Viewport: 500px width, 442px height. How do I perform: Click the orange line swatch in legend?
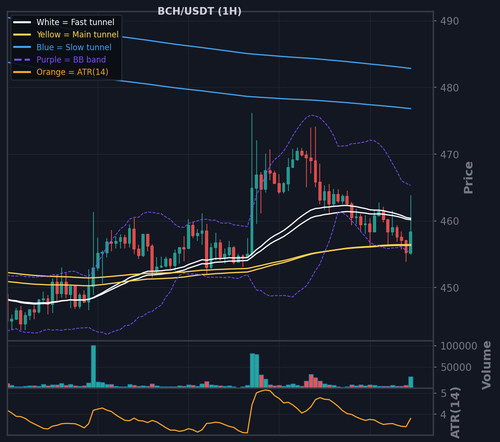tap(22, 72)
